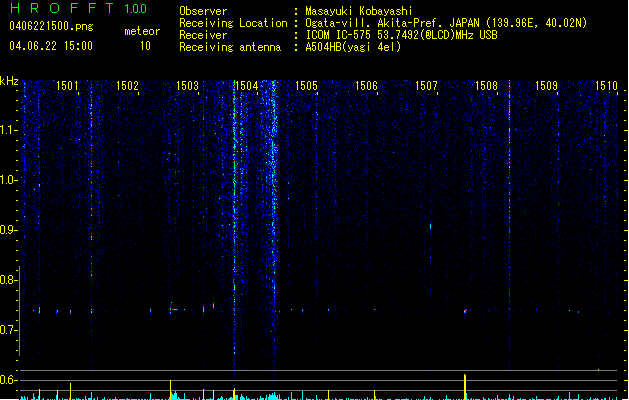This screenshot has width=629, height=400.
Task: Click the 0.7 kHz axis label
Action: [8, 330]
